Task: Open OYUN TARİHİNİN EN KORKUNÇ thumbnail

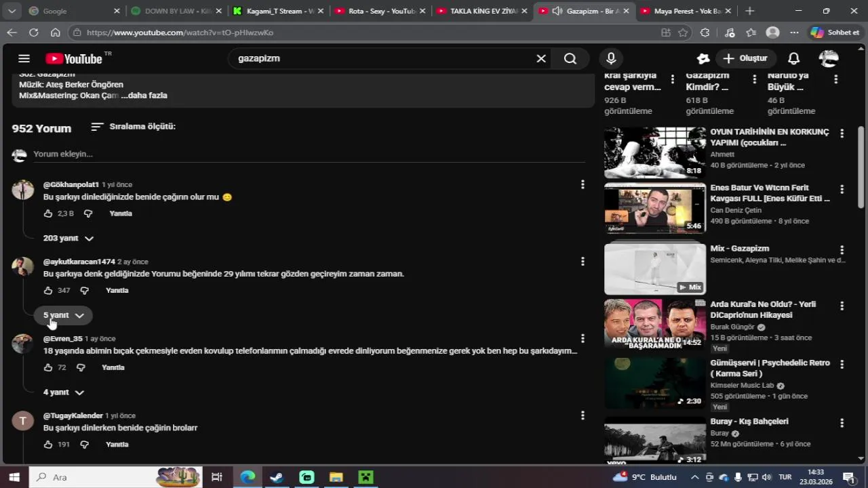Action: (655, 152)
